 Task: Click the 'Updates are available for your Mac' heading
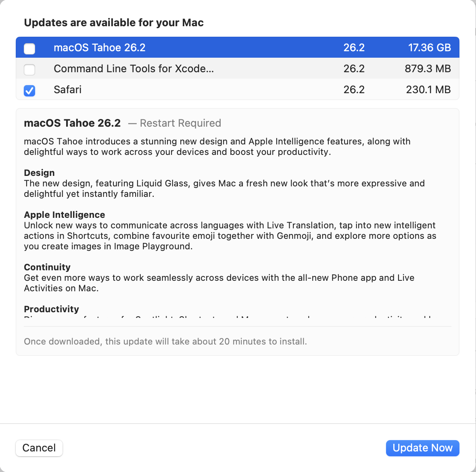[114, 23]
